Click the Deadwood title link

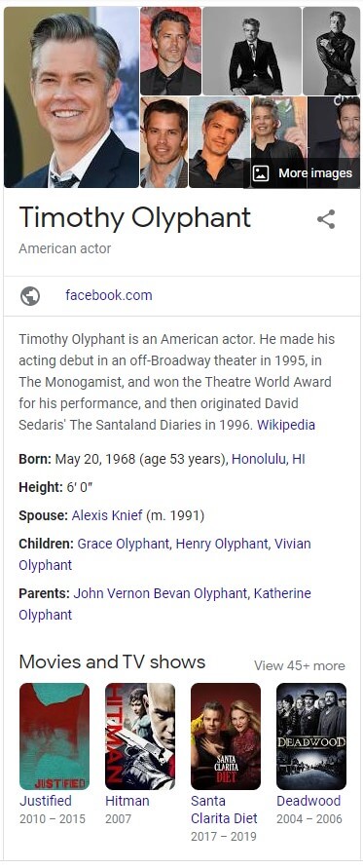tap(309, 801)
